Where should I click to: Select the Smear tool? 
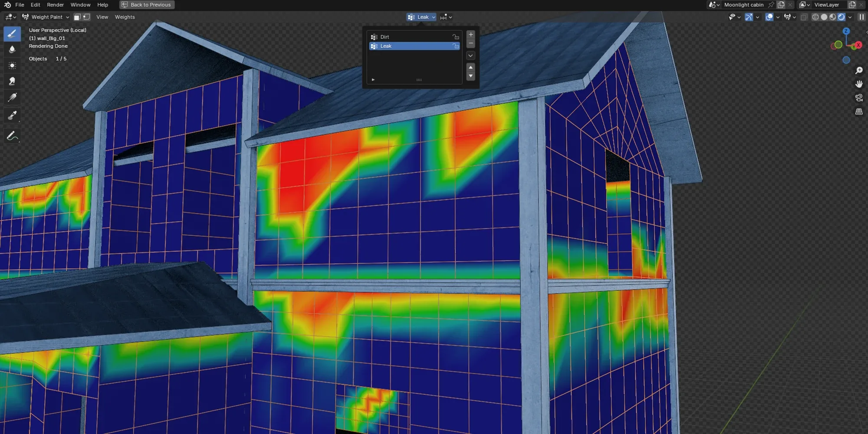point(12,81)
